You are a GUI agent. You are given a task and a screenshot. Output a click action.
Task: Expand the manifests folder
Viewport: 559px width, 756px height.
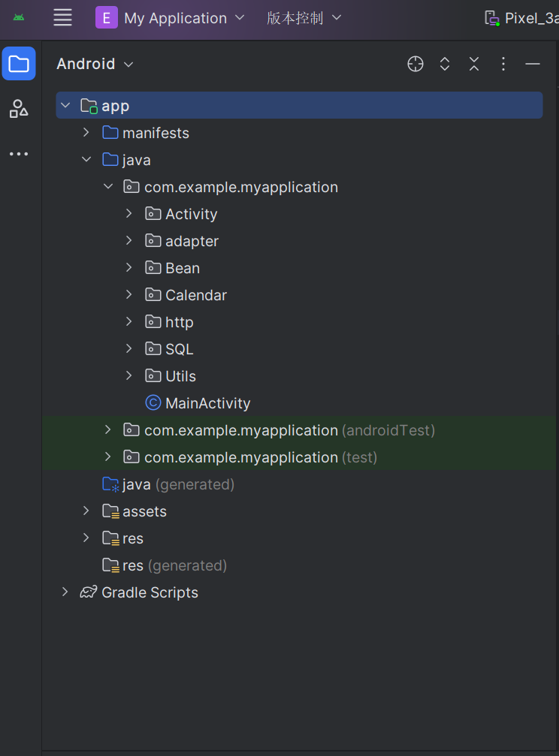(x=86, y=133)
